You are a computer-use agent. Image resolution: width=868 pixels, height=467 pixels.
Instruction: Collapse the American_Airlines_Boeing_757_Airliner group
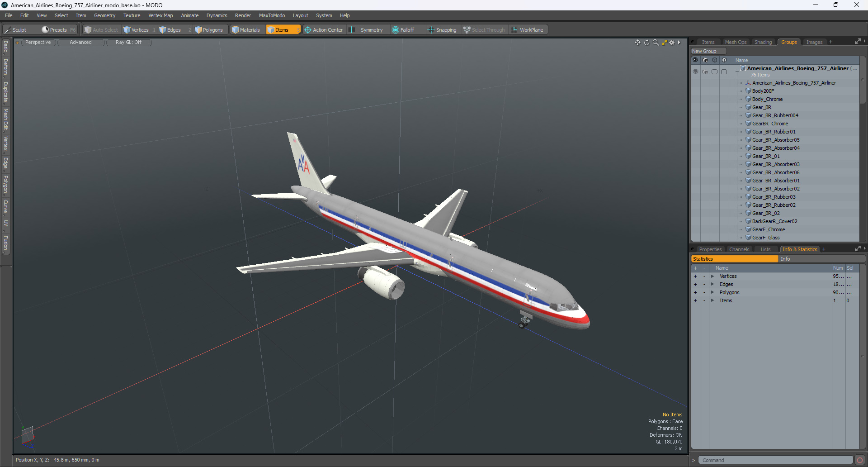point(737,71)
